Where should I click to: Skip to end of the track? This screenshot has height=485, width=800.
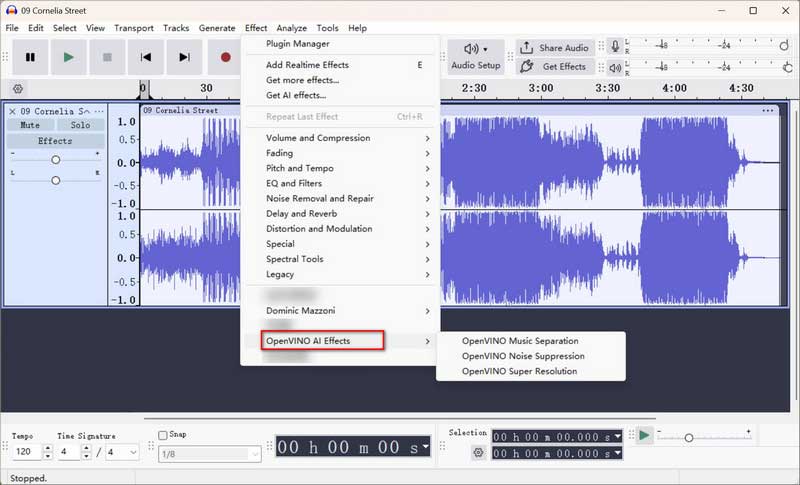184,58
